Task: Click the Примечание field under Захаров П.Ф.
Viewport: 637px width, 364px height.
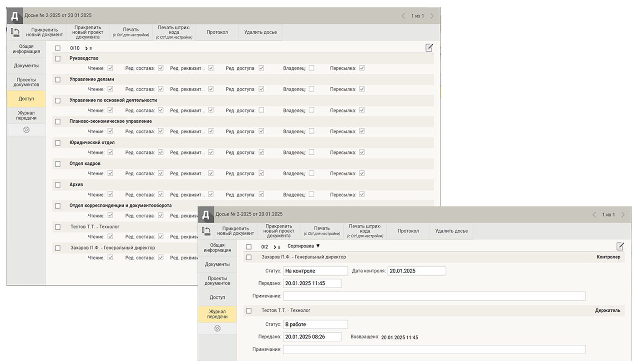Action: tap(434, 296)
